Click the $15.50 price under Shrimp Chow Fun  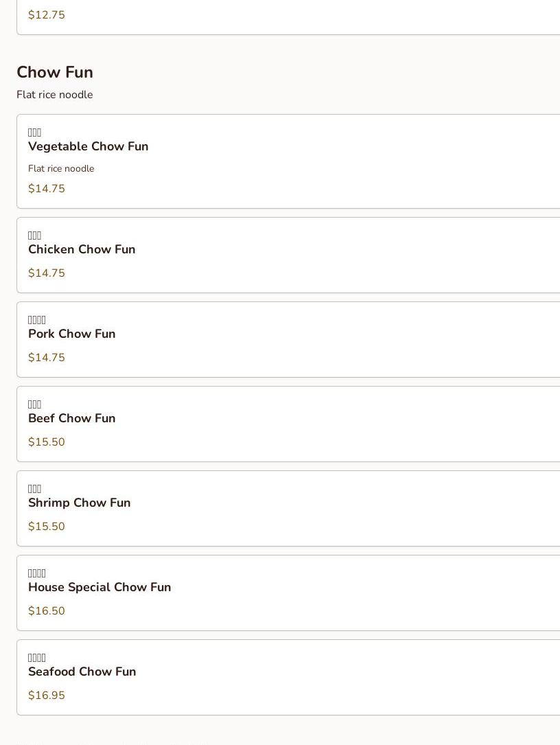[x=47, y=527]
